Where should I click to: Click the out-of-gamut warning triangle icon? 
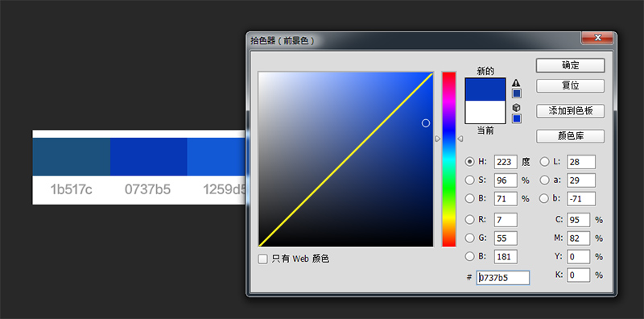pos(516,83)
